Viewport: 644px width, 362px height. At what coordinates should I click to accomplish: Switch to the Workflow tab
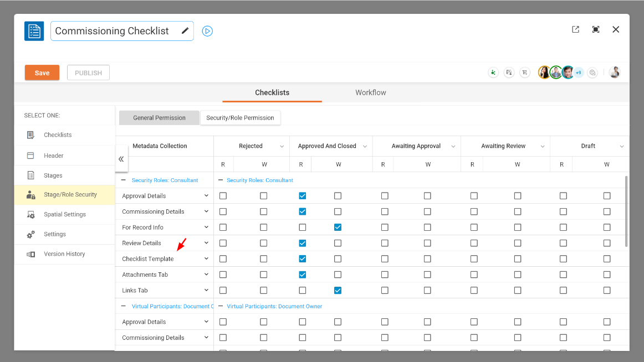[x=370, y=92]
